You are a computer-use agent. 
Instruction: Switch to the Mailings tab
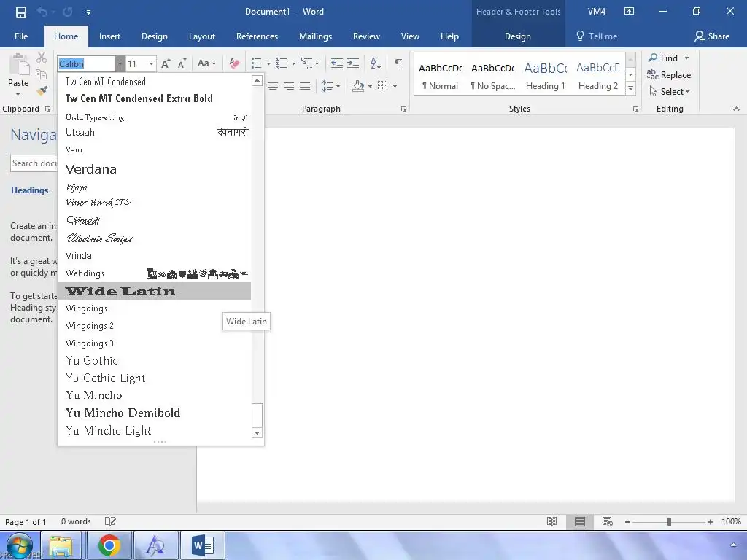tap(315, 36)
